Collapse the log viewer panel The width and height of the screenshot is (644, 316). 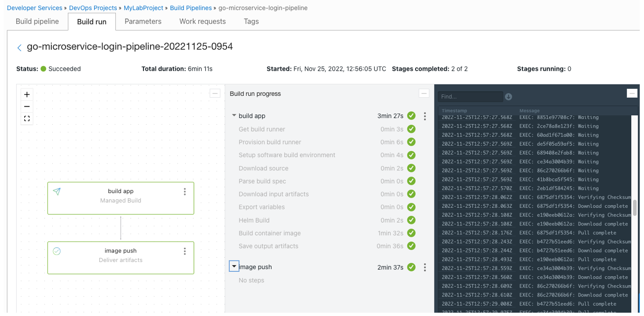[x=632, y=93]
